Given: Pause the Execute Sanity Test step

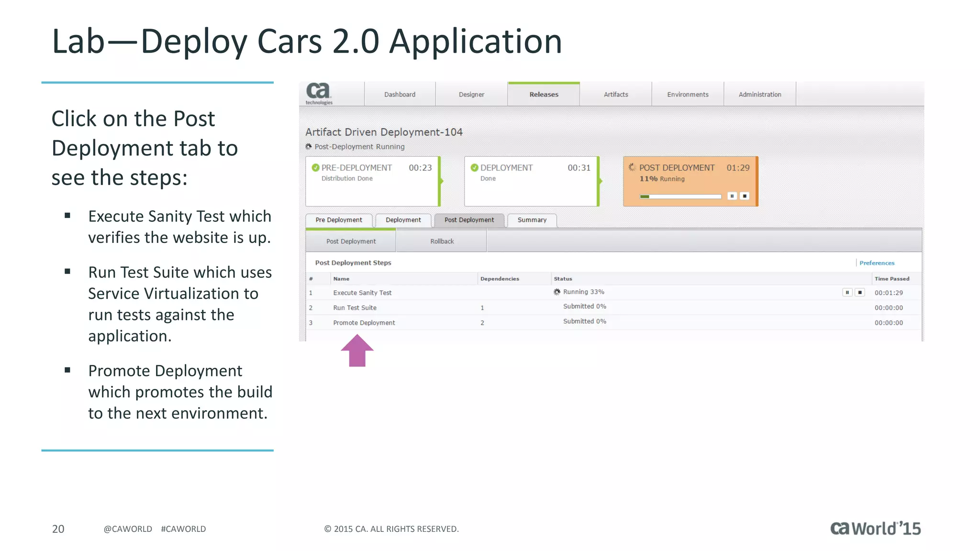Looking at the screenshot, I should coord(847,292).
